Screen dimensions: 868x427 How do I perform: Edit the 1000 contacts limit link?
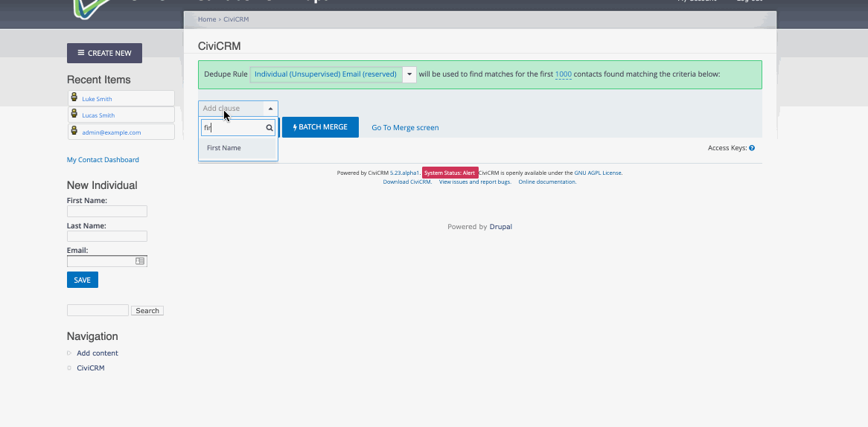click(564, 74)
